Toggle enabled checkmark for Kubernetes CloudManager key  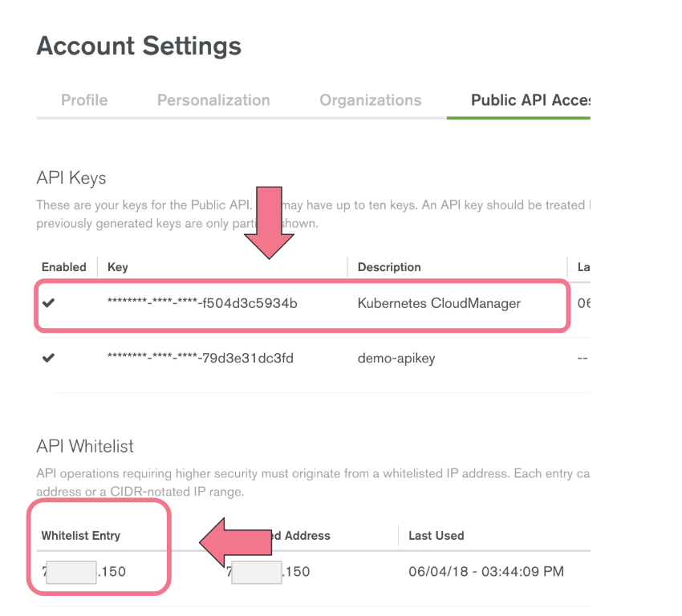point(49,303)
